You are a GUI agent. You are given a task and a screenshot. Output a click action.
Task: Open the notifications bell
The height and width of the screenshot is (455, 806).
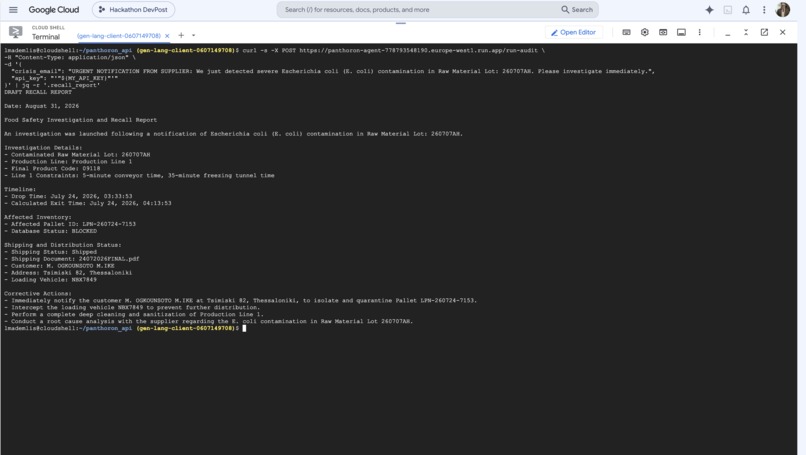point(746,10)
